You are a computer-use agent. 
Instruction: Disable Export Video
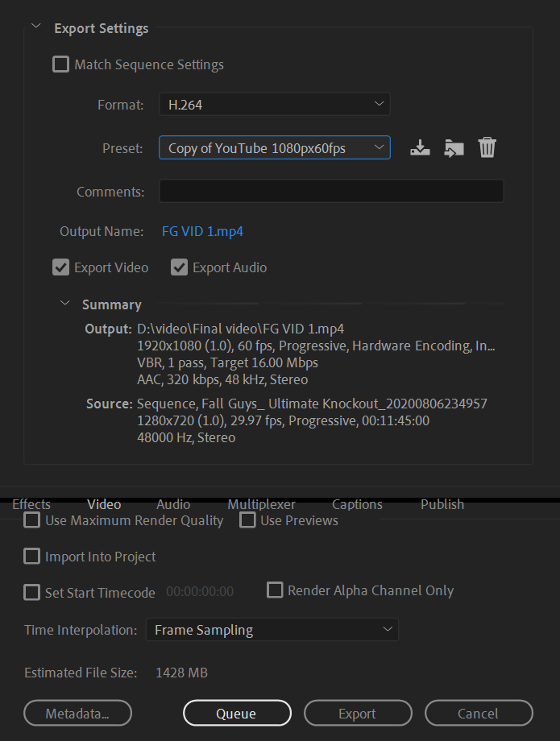pyautogui.click(x=60, y=267)
